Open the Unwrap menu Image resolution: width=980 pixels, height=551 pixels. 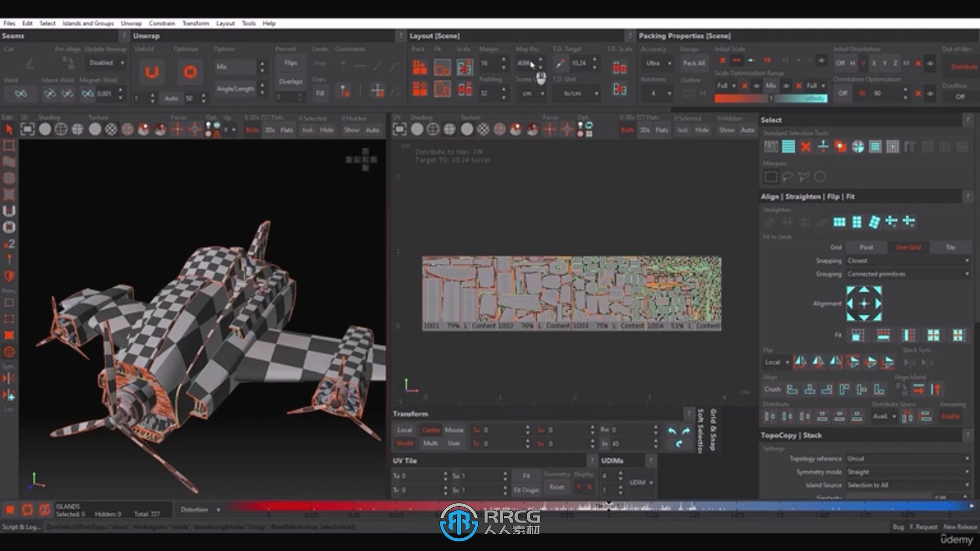131,23
